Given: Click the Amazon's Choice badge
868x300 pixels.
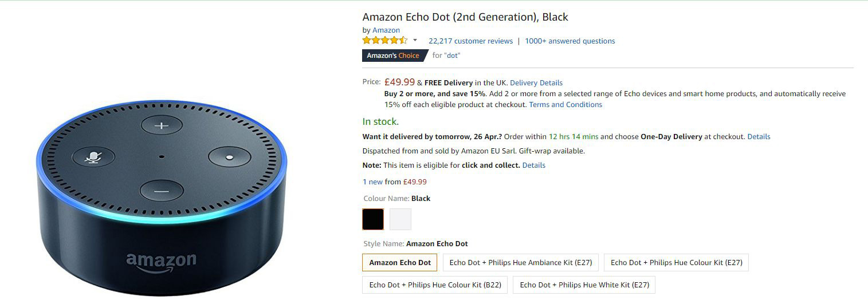Looking at the screenshot, I should pos(395,56).
